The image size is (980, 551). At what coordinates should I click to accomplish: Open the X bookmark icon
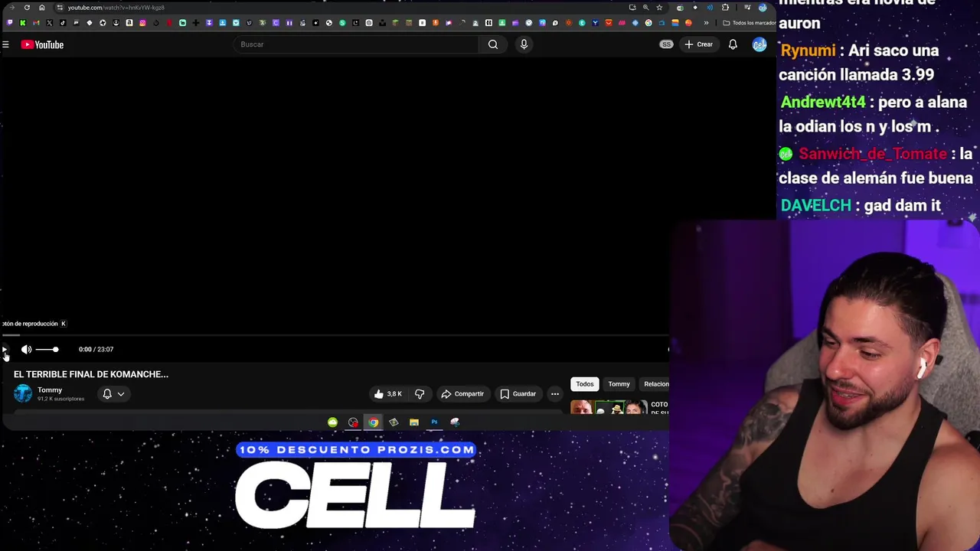[50, 23]
